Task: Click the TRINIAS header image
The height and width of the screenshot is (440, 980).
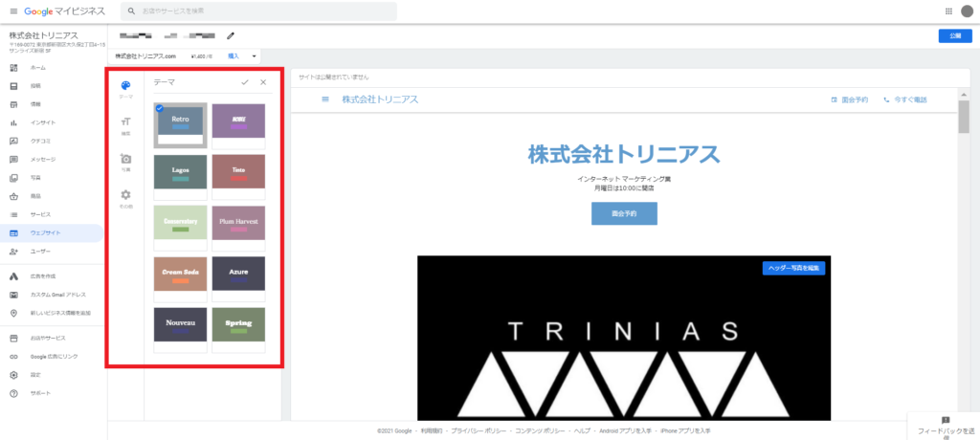Action: 624,338
